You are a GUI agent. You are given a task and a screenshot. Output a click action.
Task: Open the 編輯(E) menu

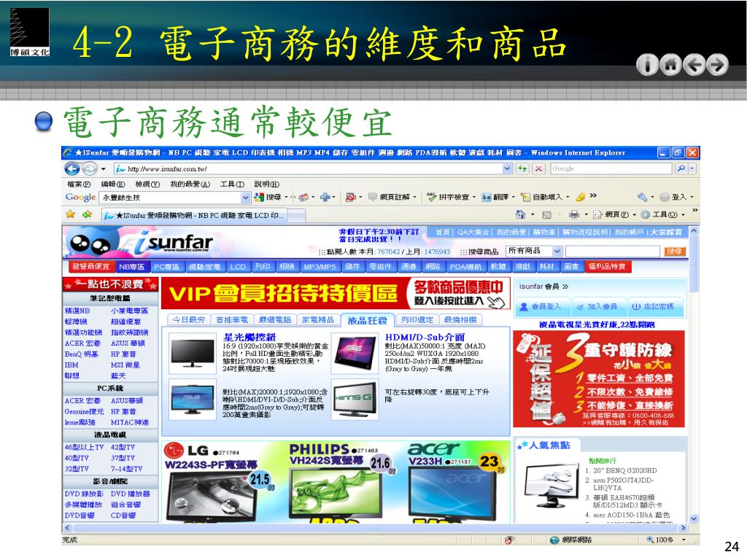pos(113,184)
